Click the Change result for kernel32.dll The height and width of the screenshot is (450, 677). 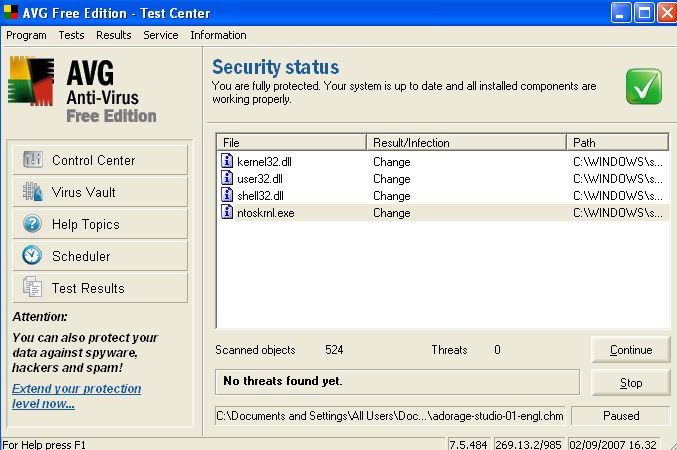coord(392,162)
